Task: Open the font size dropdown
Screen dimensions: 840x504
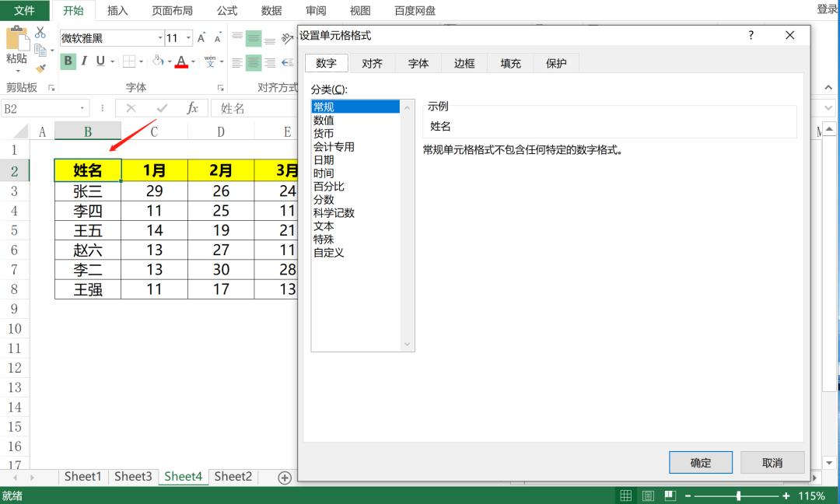Action: pyautogui.click(x=187, y=37)
